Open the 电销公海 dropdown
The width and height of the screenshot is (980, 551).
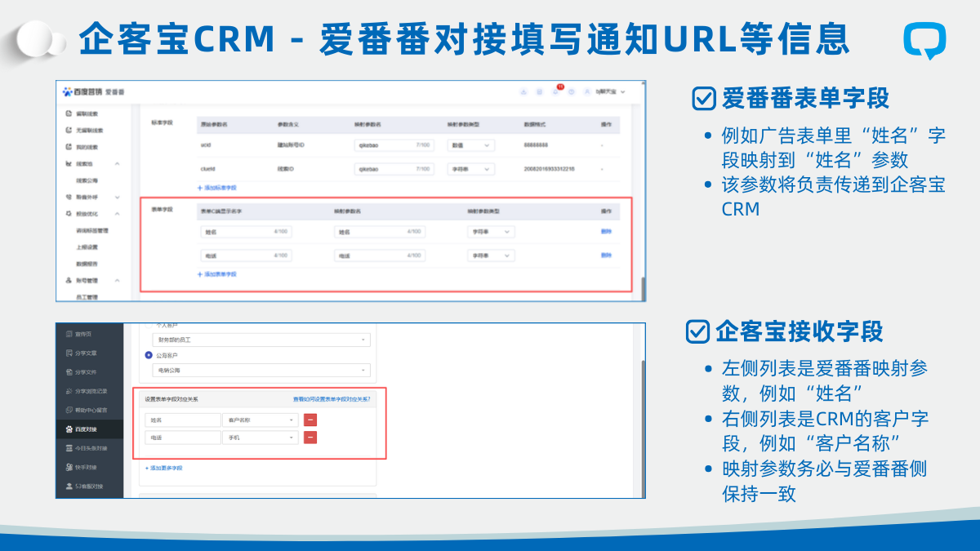click(261, 371)
